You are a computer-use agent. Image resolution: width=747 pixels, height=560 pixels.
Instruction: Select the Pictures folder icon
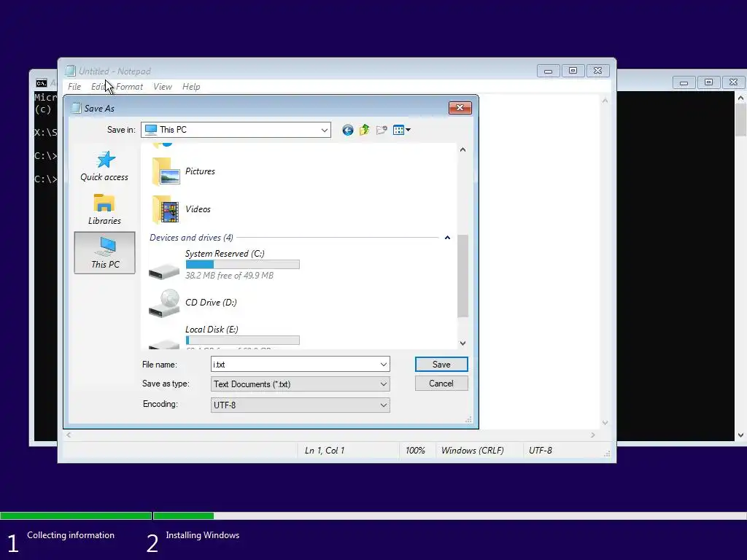click(166, 171)
